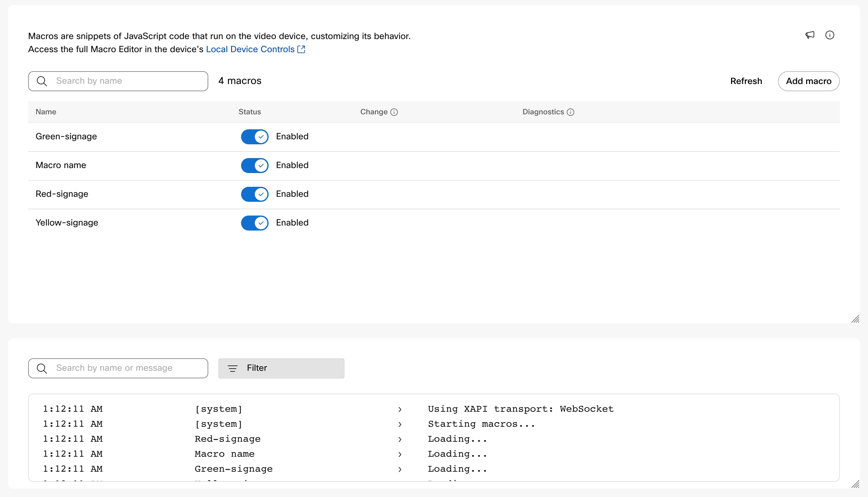Toggle the Yellow-signage macro enabled switch
Viewport: 868px width, 497px height.
point(255,222)
